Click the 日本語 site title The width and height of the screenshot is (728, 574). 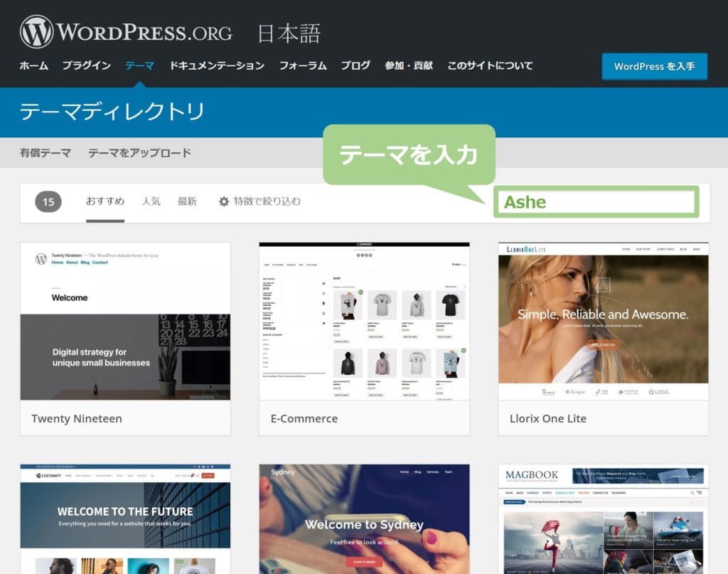coord(289,33)
